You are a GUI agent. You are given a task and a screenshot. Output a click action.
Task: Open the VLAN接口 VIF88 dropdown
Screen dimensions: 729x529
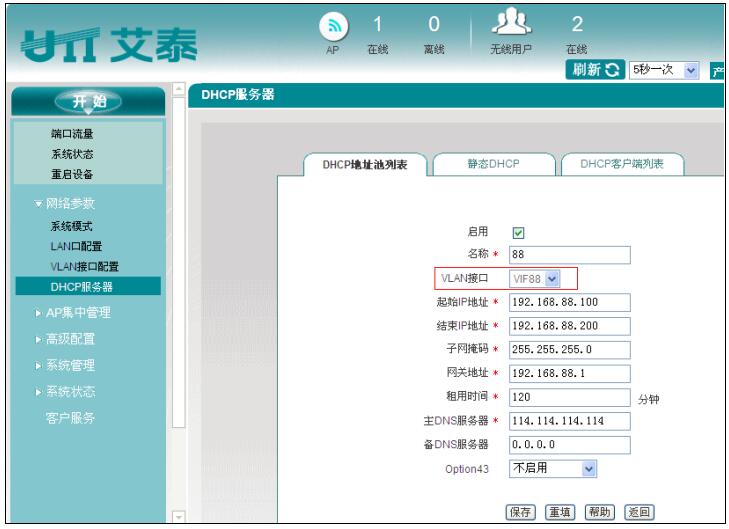coord(535,279)
